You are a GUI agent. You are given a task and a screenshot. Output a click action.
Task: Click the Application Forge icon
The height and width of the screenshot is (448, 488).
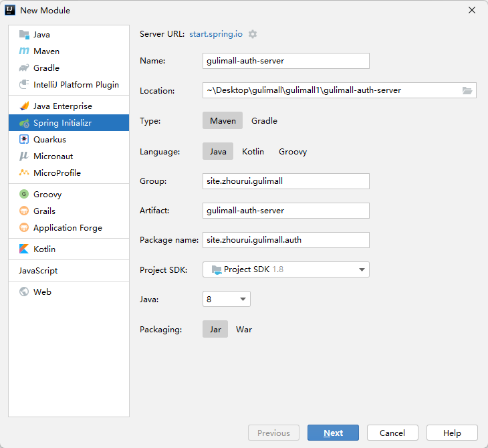click(x=24, y=227)
